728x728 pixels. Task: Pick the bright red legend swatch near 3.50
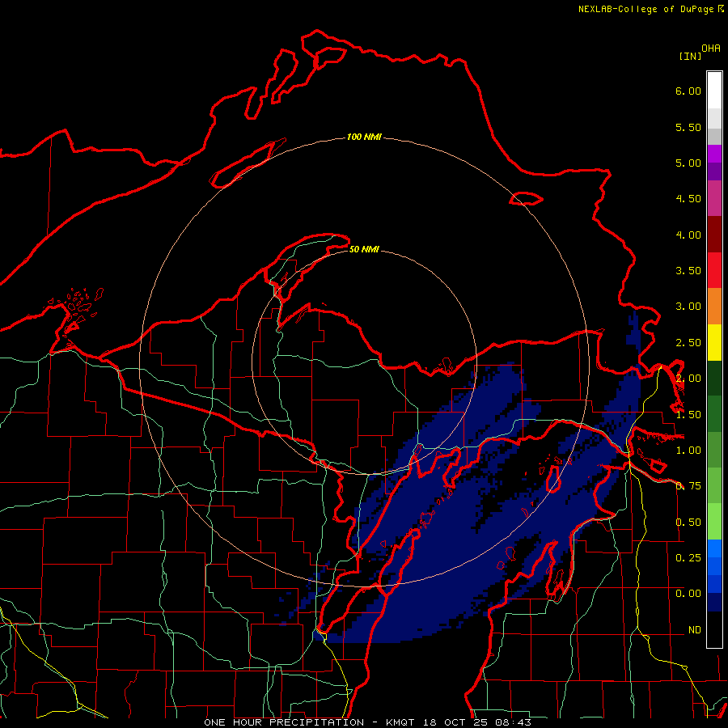(x=714, y=270)
